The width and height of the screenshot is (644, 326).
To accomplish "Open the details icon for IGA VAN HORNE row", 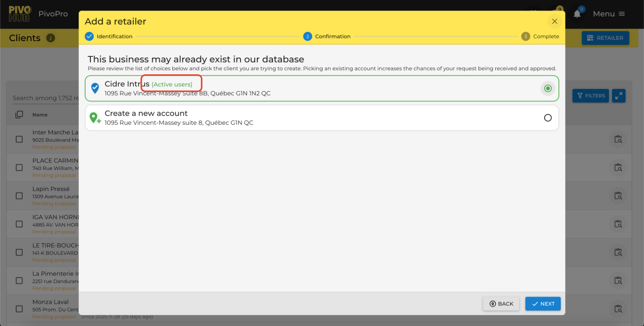I will (x=618, y=224).
